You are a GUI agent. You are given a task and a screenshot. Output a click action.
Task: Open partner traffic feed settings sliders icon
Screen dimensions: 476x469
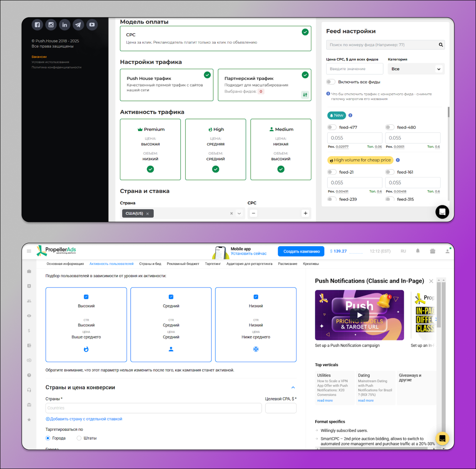tap(305, 95)
